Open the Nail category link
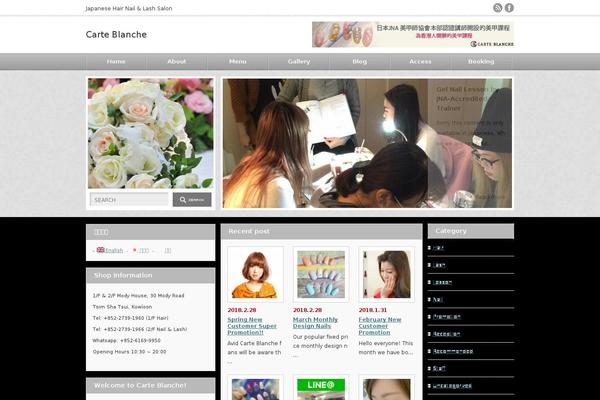This screenshot has width=600, height=400. point(438,300)
